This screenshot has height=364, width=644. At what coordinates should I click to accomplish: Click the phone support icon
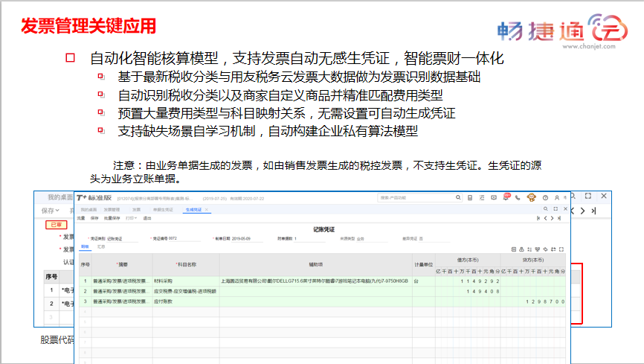tap(518, 198)
